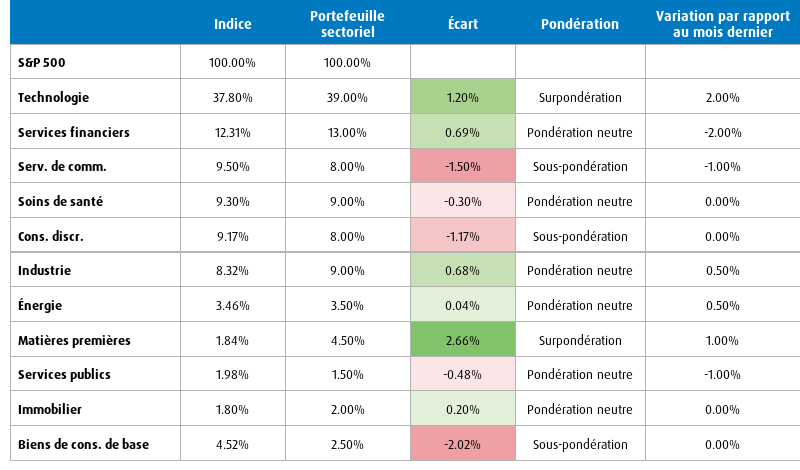The height and width of the screenshot is (470, 800).
Task: Click Variation par rapport au mois dernier header
Action: click(722, 24)
